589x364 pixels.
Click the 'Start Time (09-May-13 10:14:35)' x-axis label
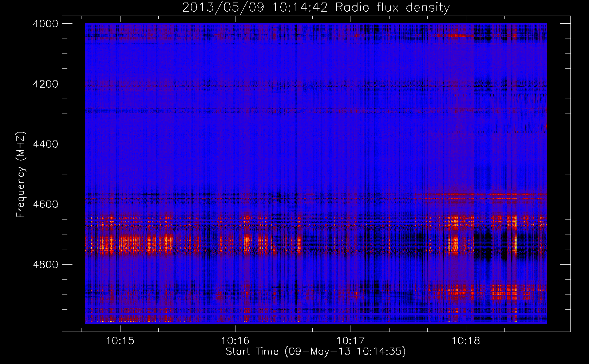[x=316, y=352]
